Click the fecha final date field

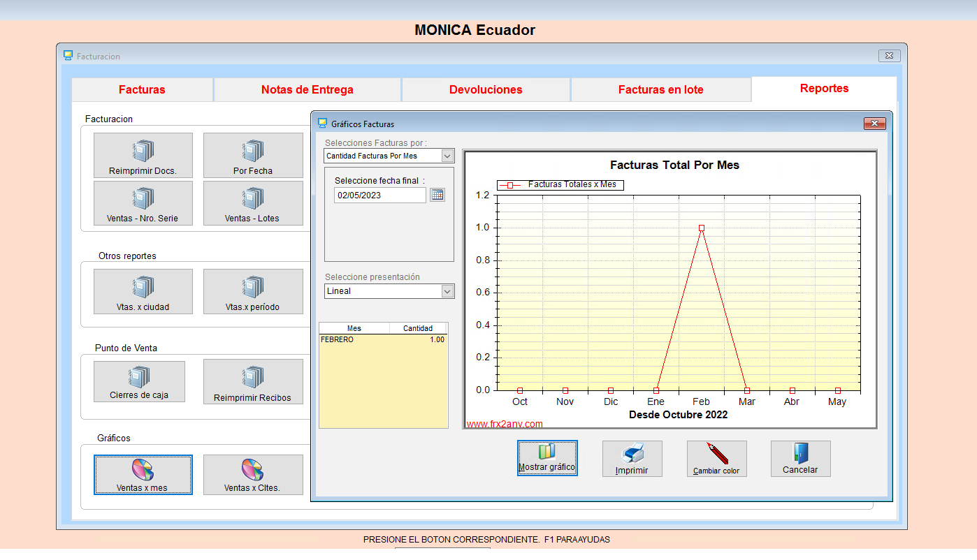(x=380, y=196)
